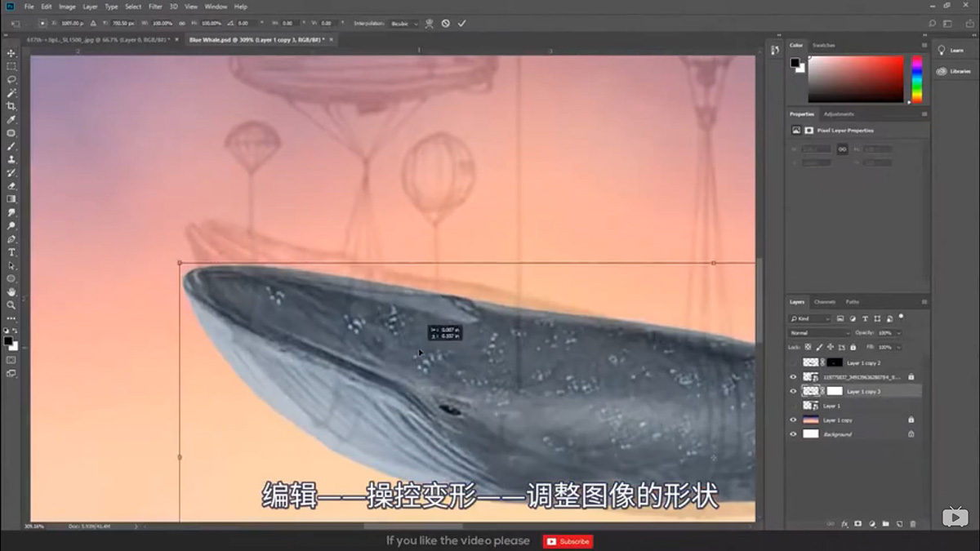Select the Move tool
This screenshot has height=551, width=980.
tap(11, 53)
